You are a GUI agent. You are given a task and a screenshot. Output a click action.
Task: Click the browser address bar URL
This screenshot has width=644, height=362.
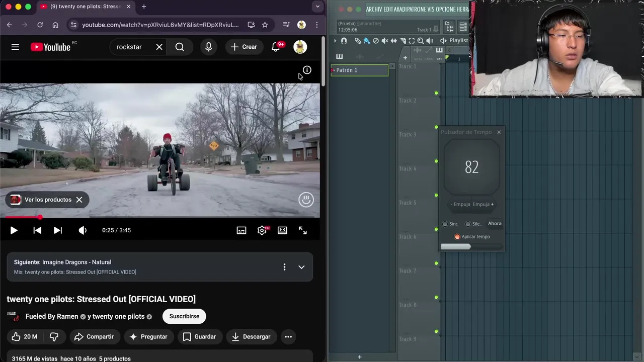160,25
